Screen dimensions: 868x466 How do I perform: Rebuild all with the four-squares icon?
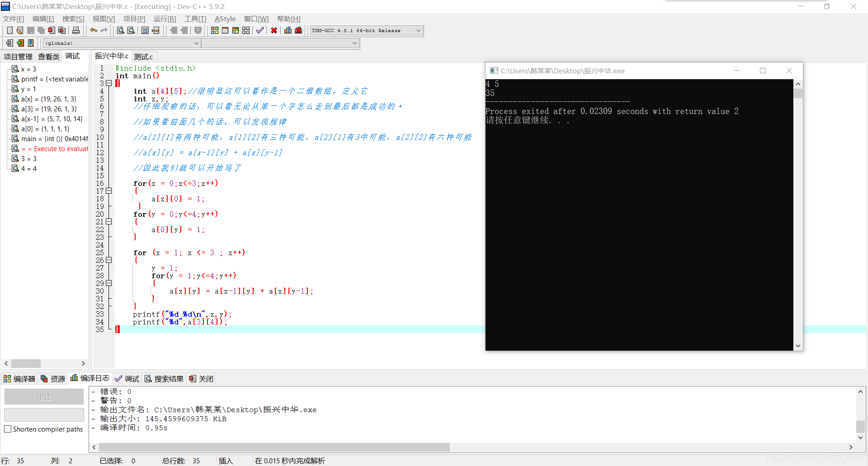[x=246, y=30]
